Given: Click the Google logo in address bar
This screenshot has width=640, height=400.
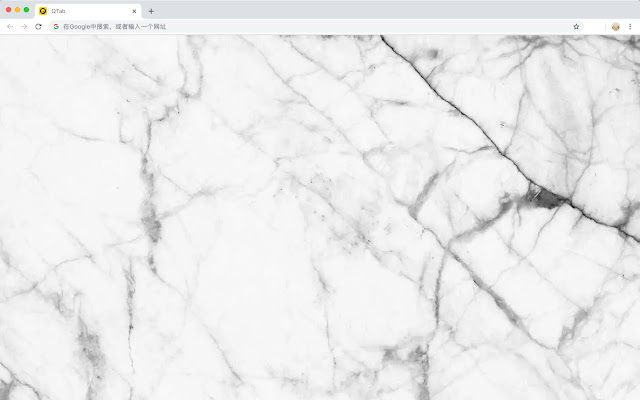Looking at the screenshot, I should (x=56, y=27).
